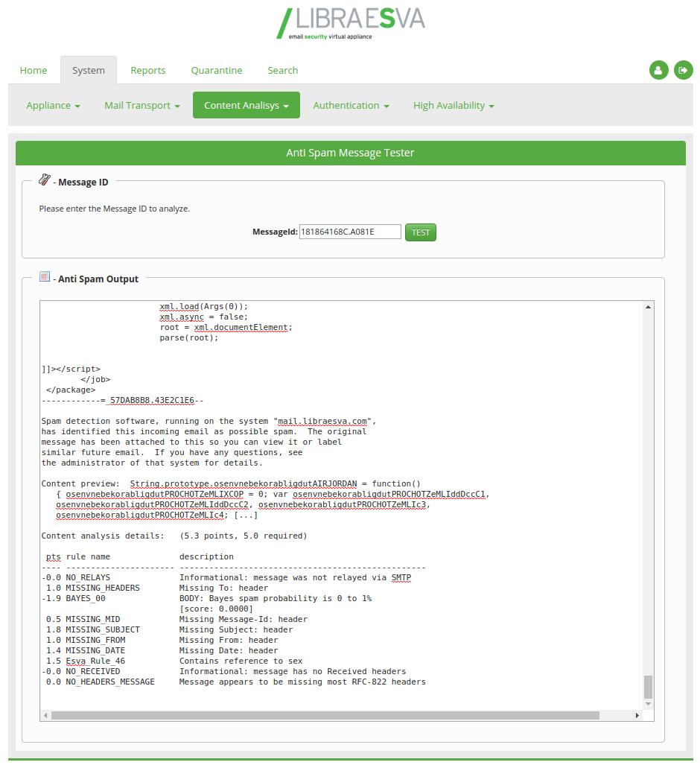Open the user account icon top right
700x765 pixels.
pos(658,70)
